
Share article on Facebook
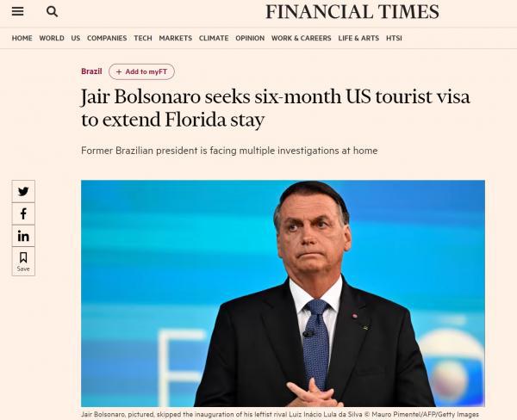(23, 213)
